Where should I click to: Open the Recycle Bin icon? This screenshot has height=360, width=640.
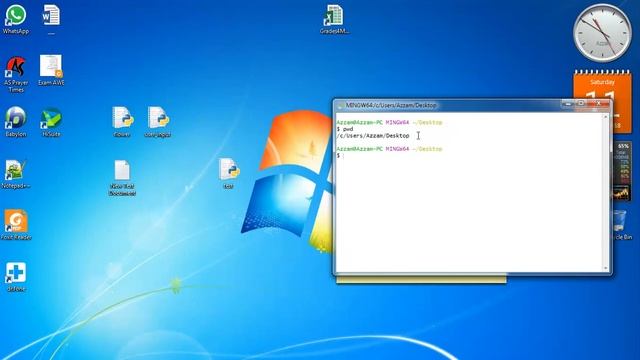click(x=621, y=224)
